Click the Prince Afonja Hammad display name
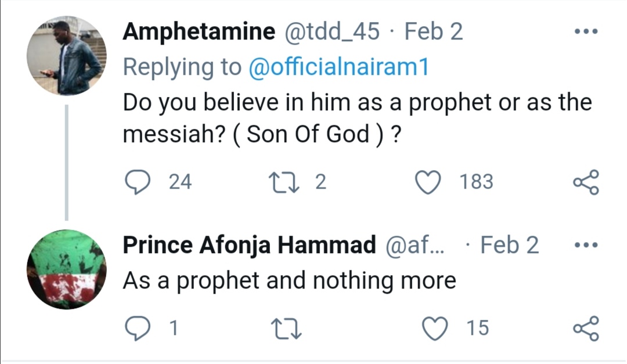627x364 pixels. pos(249,246)
